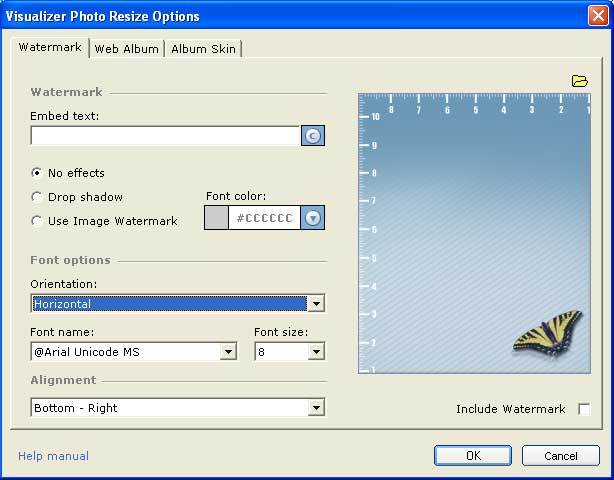Screen dimensions: 614x480
Task: Click the gray font color swatch
Action: click(217, 218)
